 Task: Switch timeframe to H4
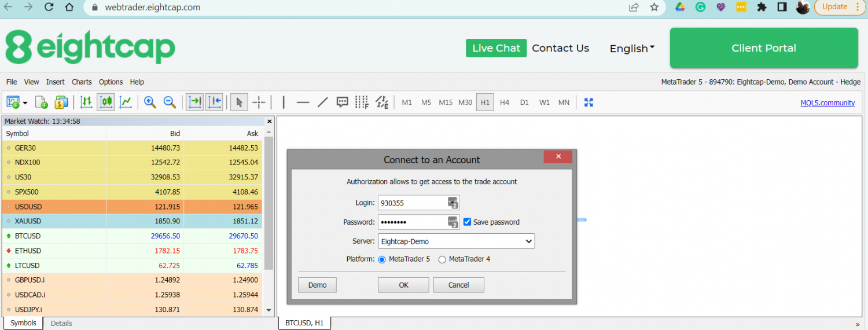(x=505, y=102)
